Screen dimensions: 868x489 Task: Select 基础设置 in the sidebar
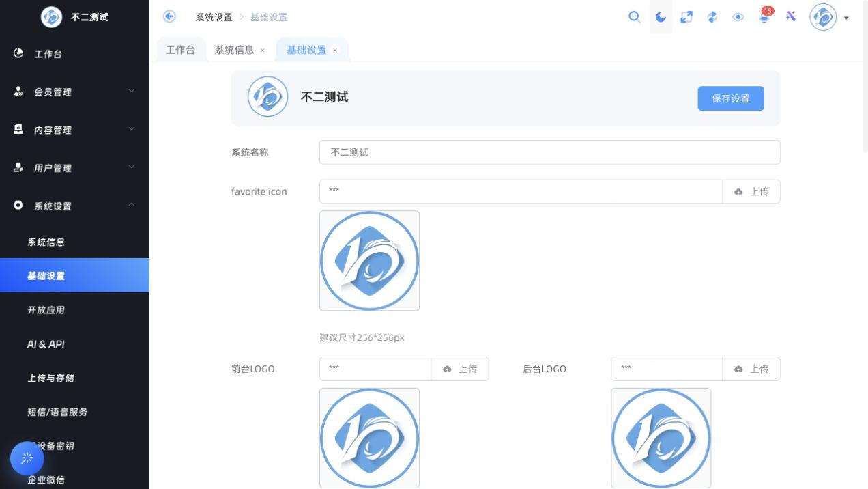(74, 275)
